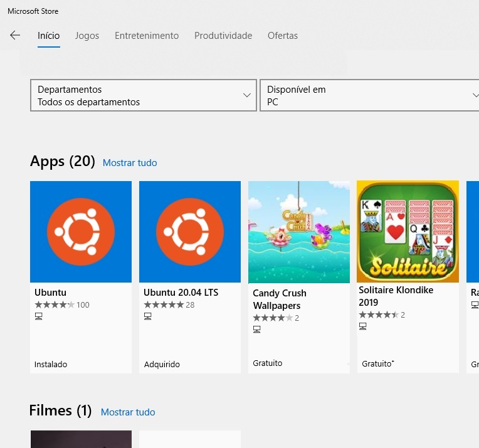479x448 pixels.
Task: Click the Candy Crush Wallpapers app image
Action: tap(299, 232)
